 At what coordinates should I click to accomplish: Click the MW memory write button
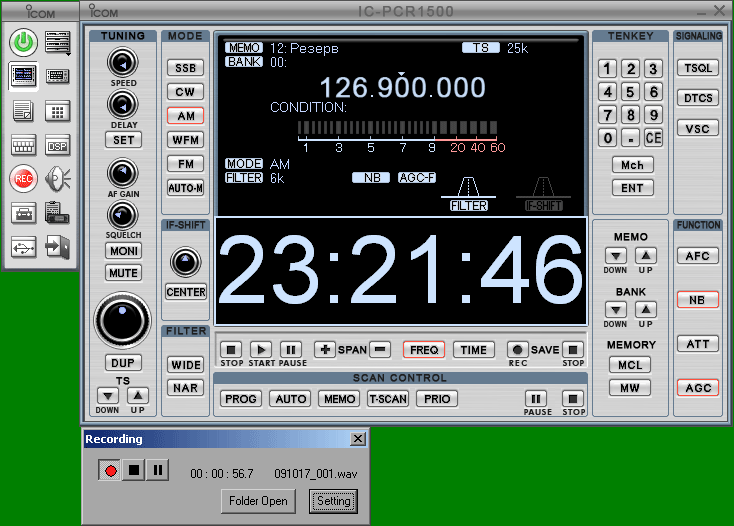[630, 387]
